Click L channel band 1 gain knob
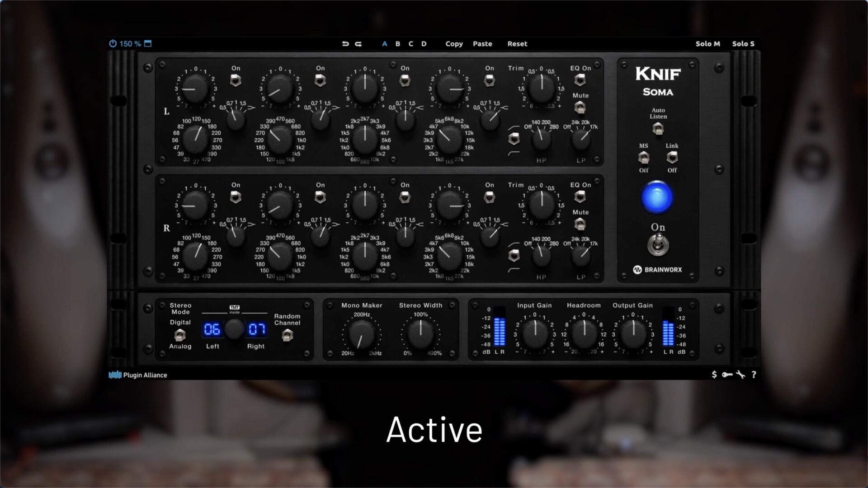Screen dimensions: 868x488 (x=195, y=89)
